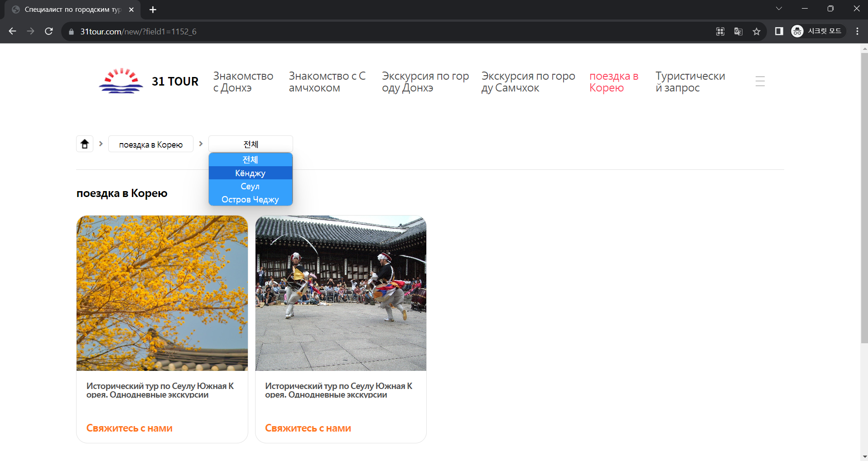
Task: Open the traditional dancers tour thumbnail
Action: (x=341, y=293)
